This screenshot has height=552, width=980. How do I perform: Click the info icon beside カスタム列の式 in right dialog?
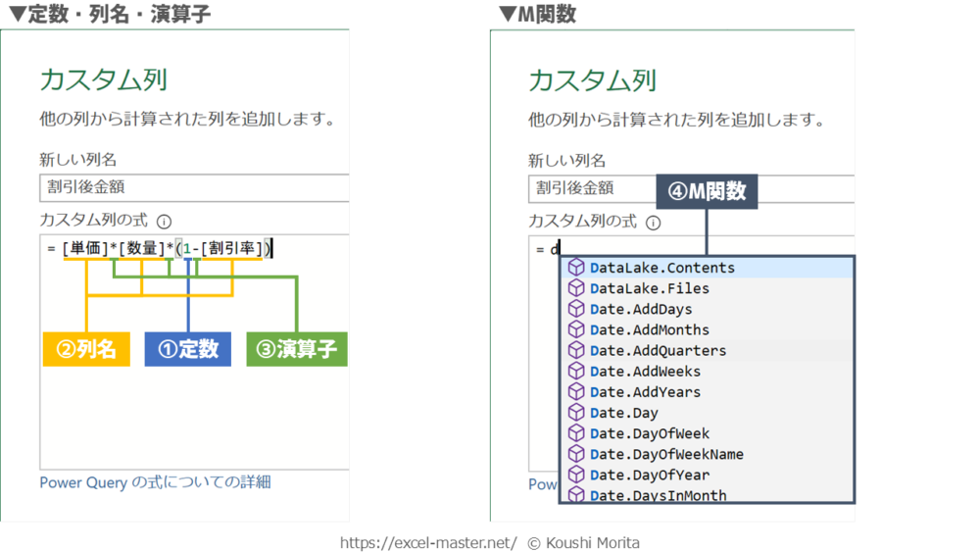pos(653,223)
